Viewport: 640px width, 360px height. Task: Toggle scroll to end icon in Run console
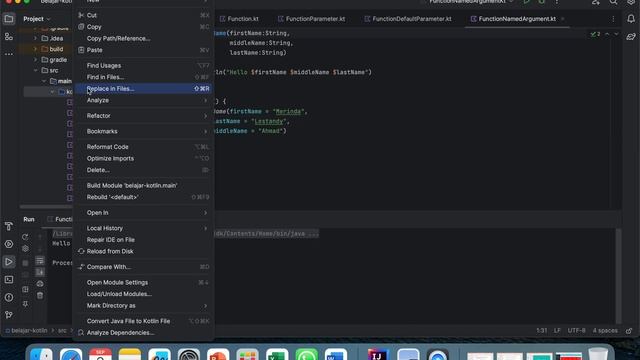pos(40,272)
